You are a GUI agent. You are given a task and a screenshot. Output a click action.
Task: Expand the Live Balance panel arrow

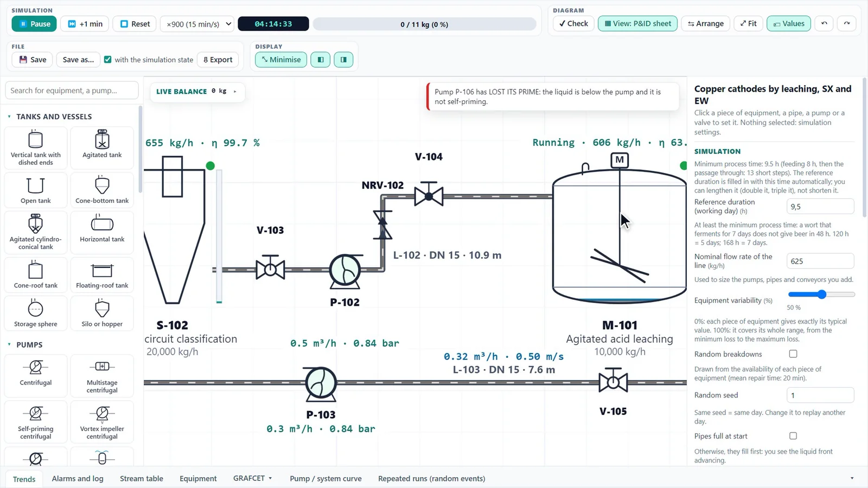[x=235, y=92]
